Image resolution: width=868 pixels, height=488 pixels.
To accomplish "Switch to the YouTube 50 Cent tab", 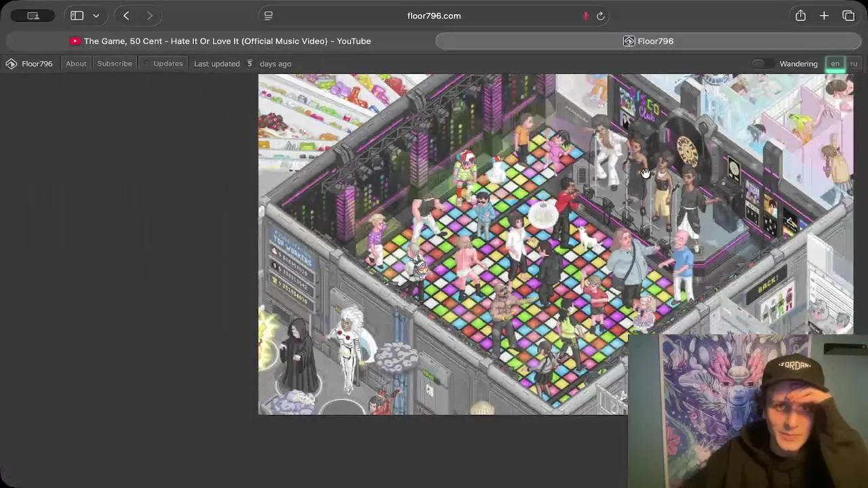I will click(220, 41).
